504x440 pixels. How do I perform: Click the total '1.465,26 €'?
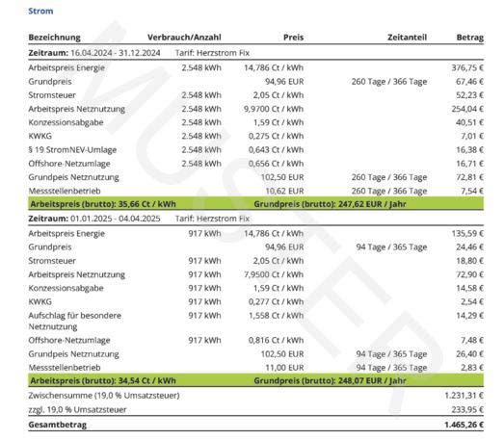tap(464, 425)
